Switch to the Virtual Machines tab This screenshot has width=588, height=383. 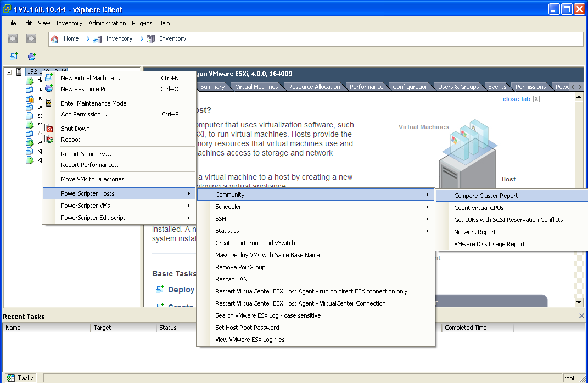257,87
